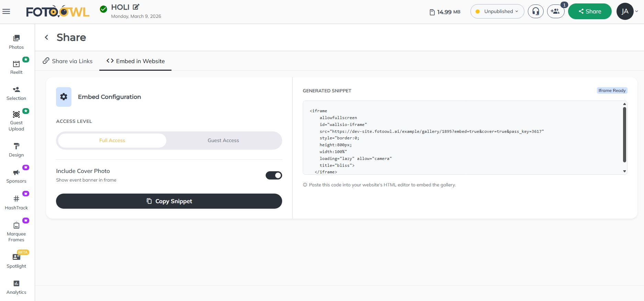This screenshot has width=644, height=301.
Task: Expand the JA account menu
Action: click(x=628, y=11)
